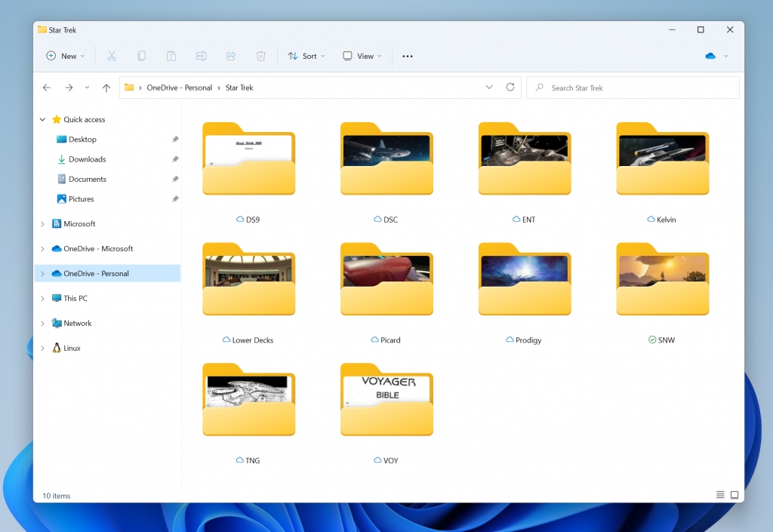Unpin Documents from Quick access
The image size is (773, 532).
click(174, 179)
